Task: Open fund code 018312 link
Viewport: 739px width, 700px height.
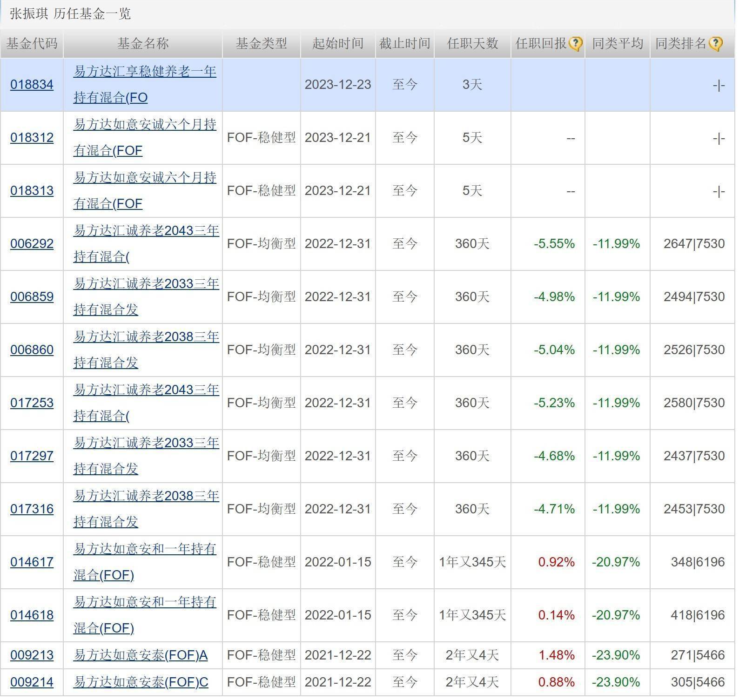Action: pos(32,138)
